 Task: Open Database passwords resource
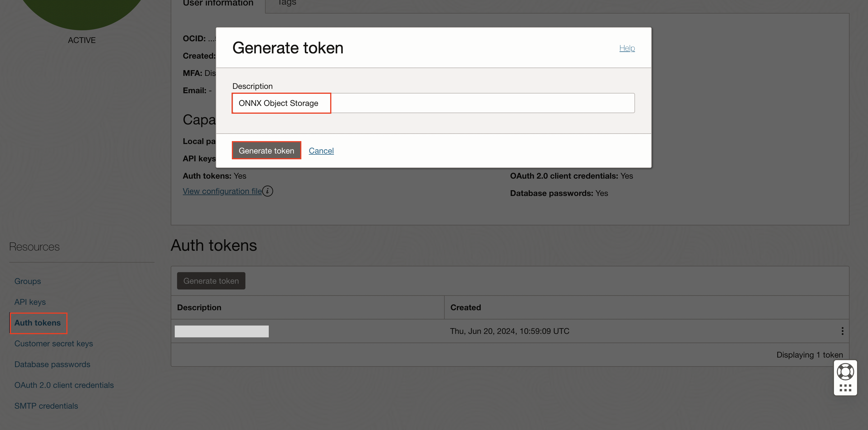coord(52,364)
